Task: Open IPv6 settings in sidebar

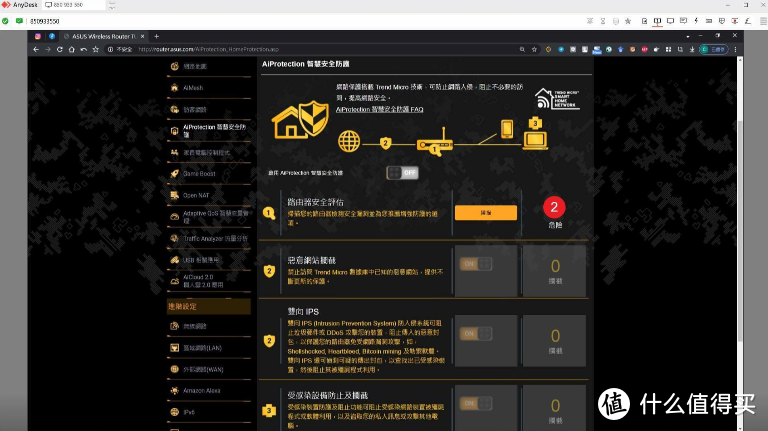Action: point(208,412)
